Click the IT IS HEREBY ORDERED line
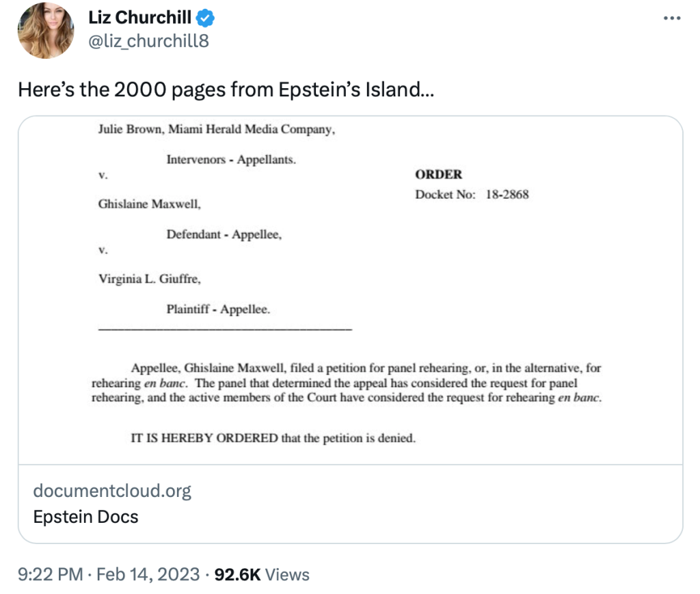Viewport: 700px width, 594px height. point(273,438)
